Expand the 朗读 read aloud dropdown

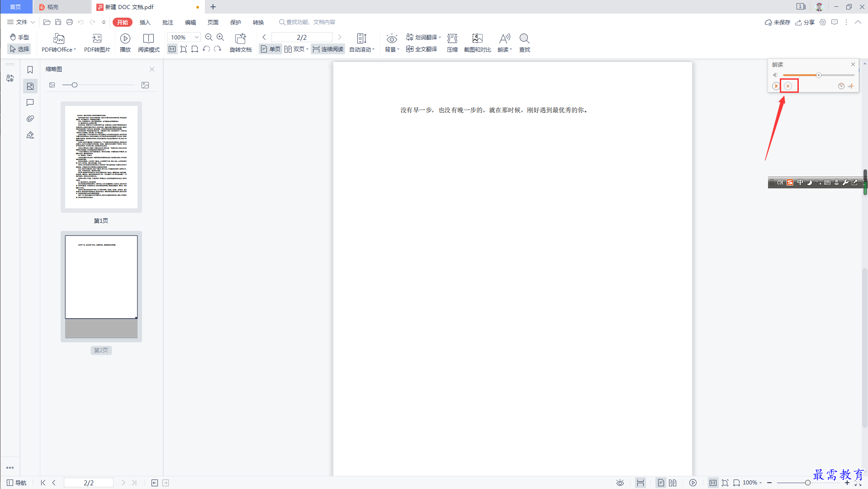coord(511,50)
